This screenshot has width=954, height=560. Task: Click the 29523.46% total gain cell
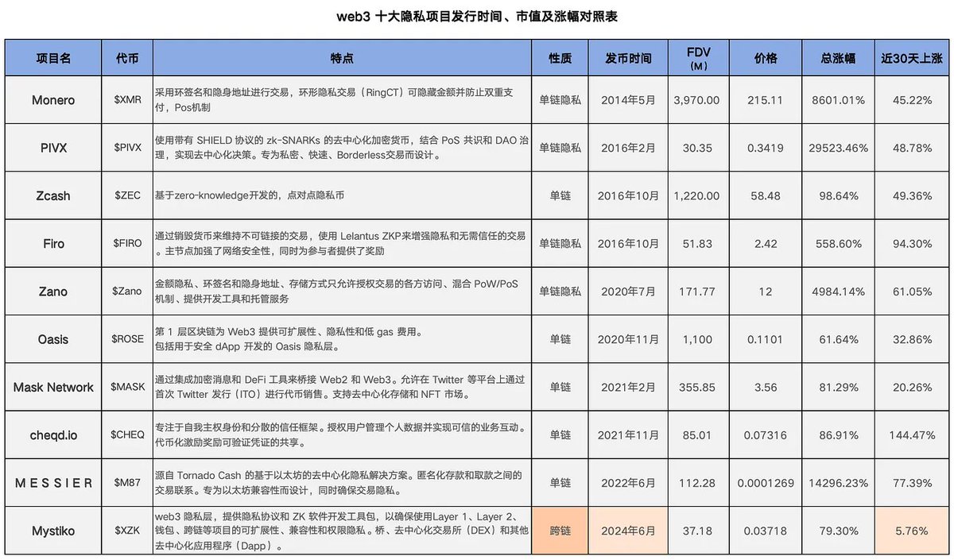tap(838, 148)
